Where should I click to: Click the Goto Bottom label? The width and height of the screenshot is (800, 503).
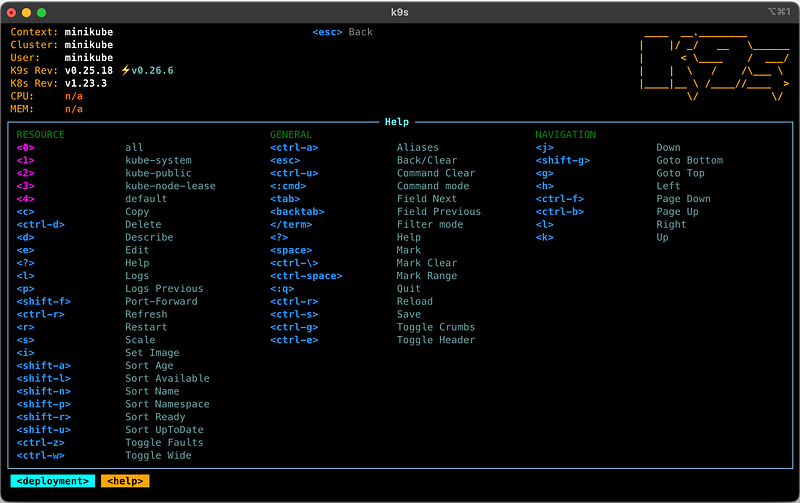tap(689, 160)
